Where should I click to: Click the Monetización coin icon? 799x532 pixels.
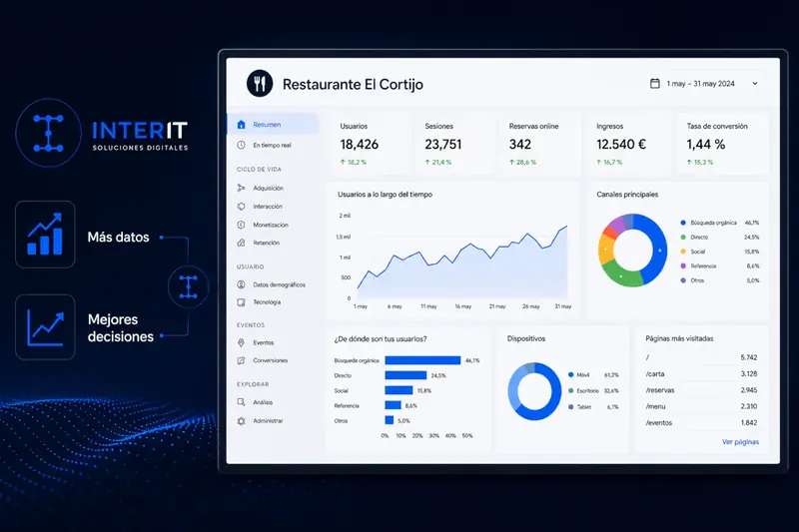click(x=241, y=225)
